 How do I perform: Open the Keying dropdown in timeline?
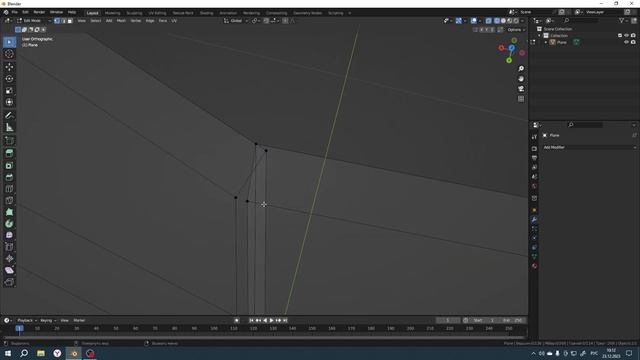48,320
